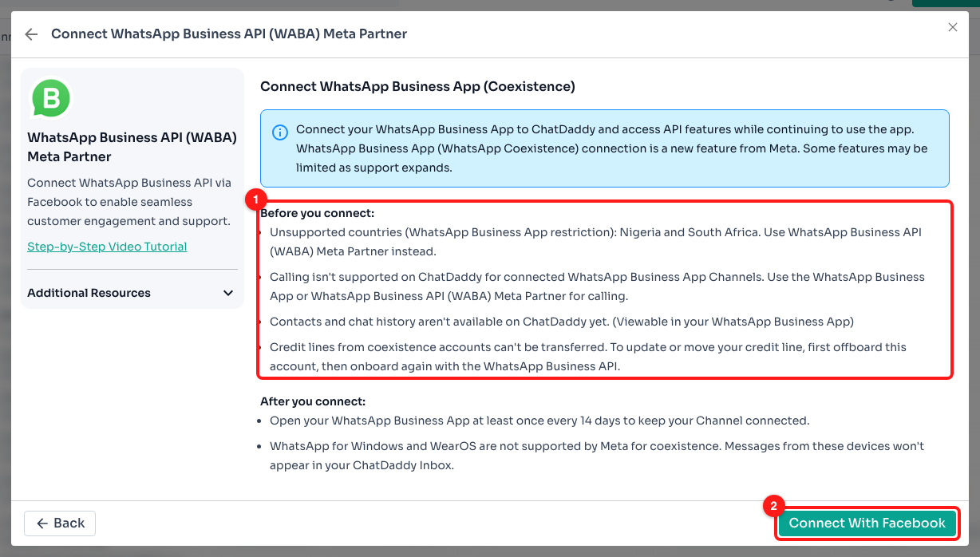Click the bullet about WhatsApp for Windows and WearOS
980x557 pixels.
click(597, 456)
